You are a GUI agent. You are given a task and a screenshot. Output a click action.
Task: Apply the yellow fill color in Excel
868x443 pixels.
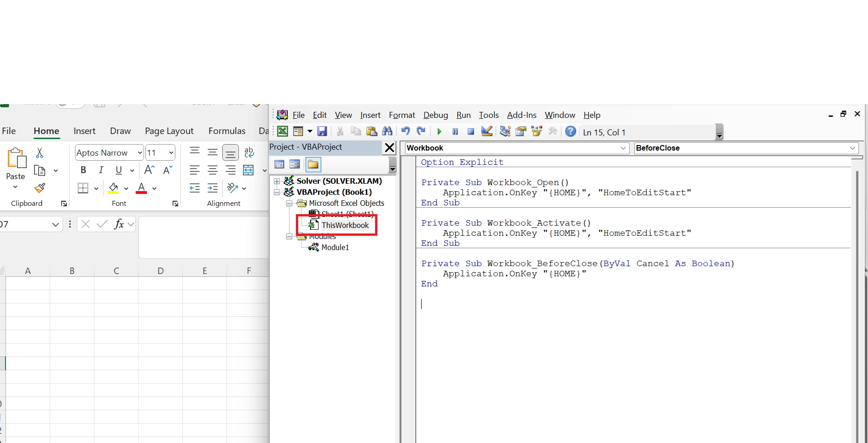click(113, 188)
